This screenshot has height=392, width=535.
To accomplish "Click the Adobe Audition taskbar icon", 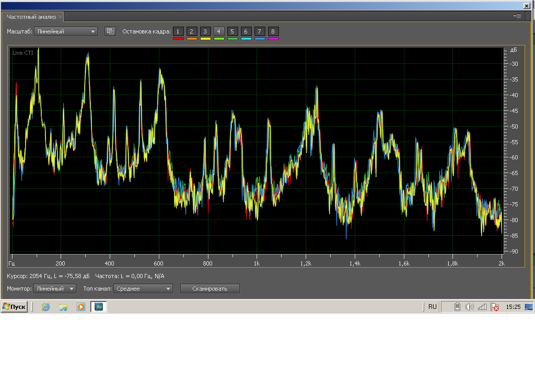I will tap(99, 307).
